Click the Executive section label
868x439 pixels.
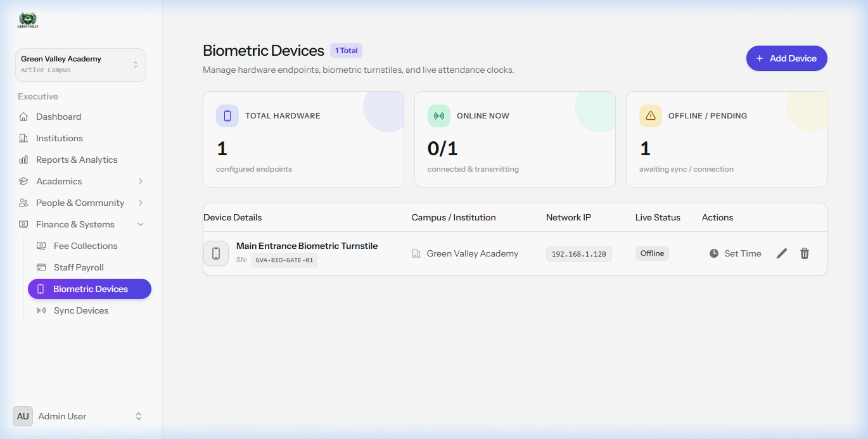[38, 96]
